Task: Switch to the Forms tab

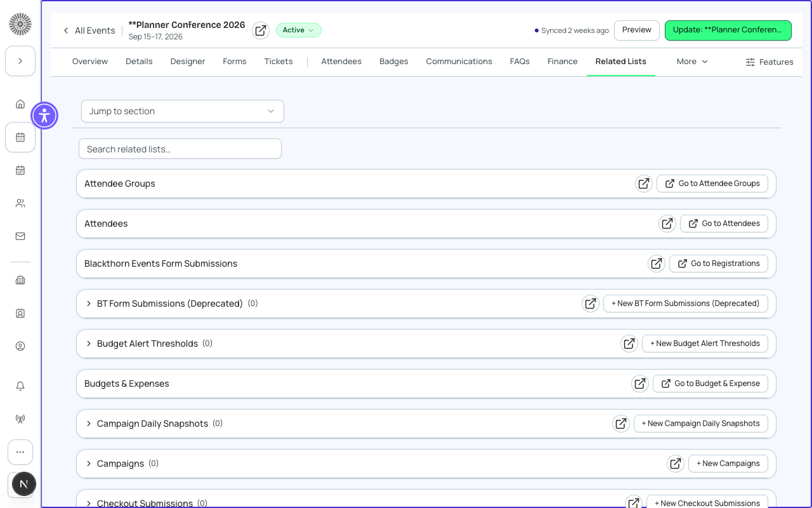Action: click(235, 62)
